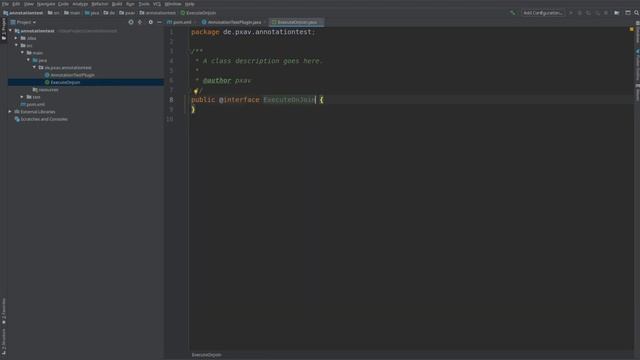Start debugging with the bug icon
The image size is (640, 360).
coord(580,13)
